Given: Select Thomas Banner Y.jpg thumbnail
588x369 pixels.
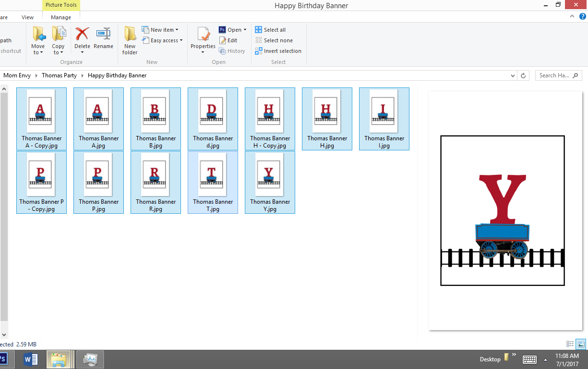Looking at the screenshot, I should [x=270, y=182].
